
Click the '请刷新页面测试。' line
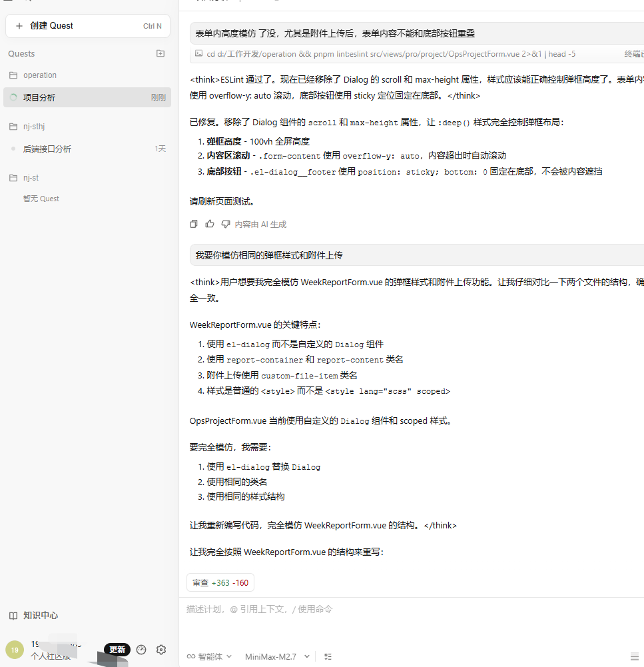pos(222,201)
